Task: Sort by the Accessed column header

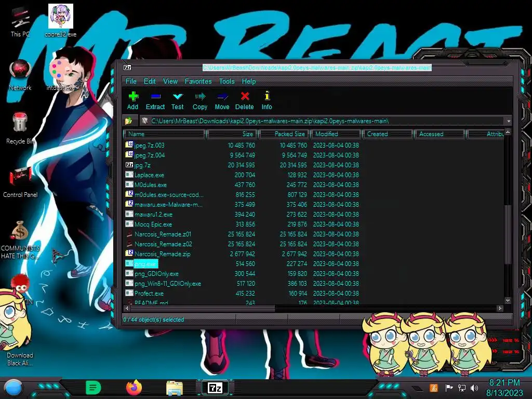Action: tap(440, 134)
